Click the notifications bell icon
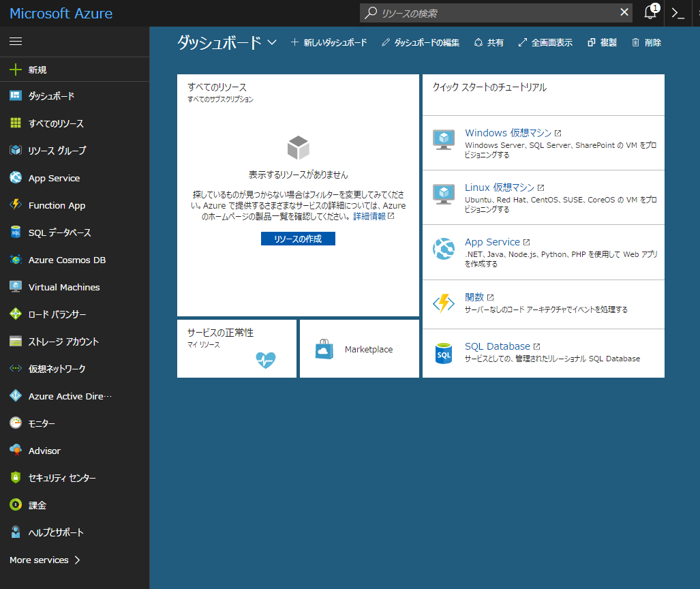Image resolution: width=700 pixels, height=589 pixels. [x=650, y=12]
